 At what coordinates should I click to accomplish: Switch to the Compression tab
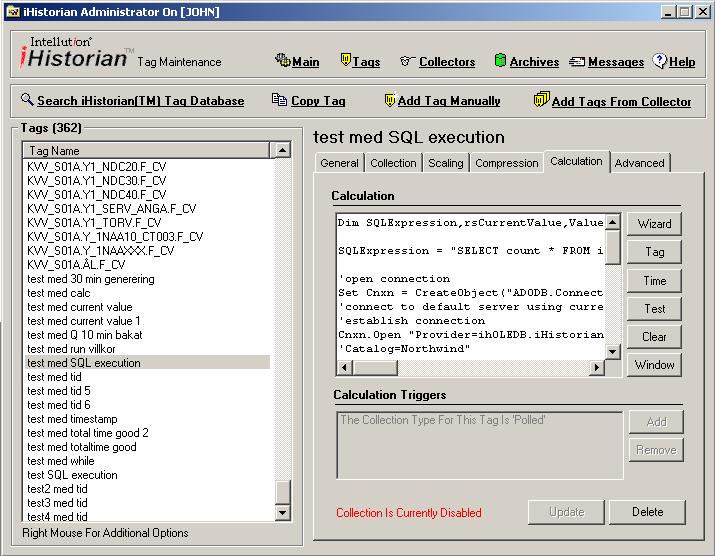(507, 163)
